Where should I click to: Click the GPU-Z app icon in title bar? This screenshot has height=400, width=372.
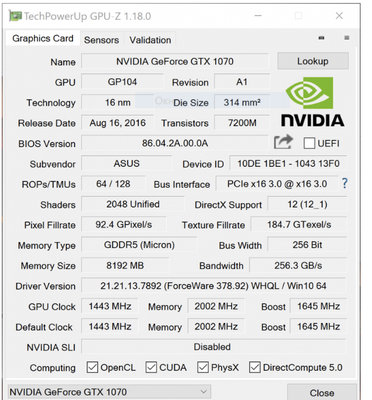click(15, 16)
